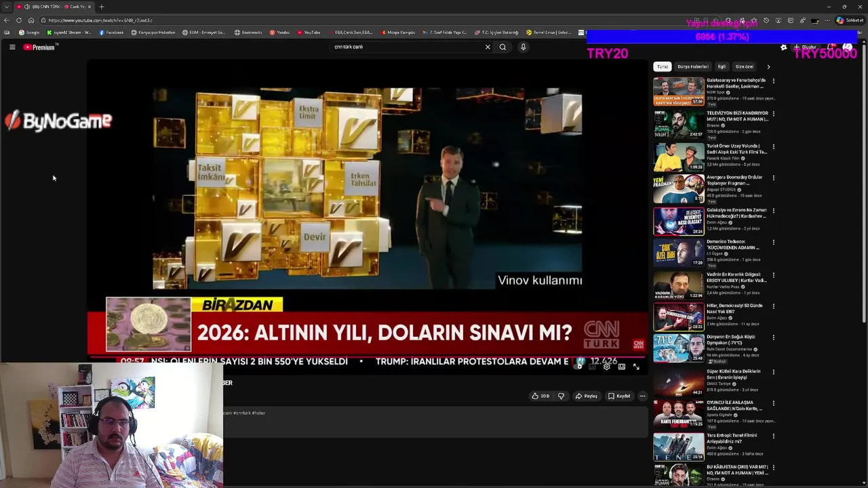Select the Dünya Haberleri filter chip

(x=693, y=66)
